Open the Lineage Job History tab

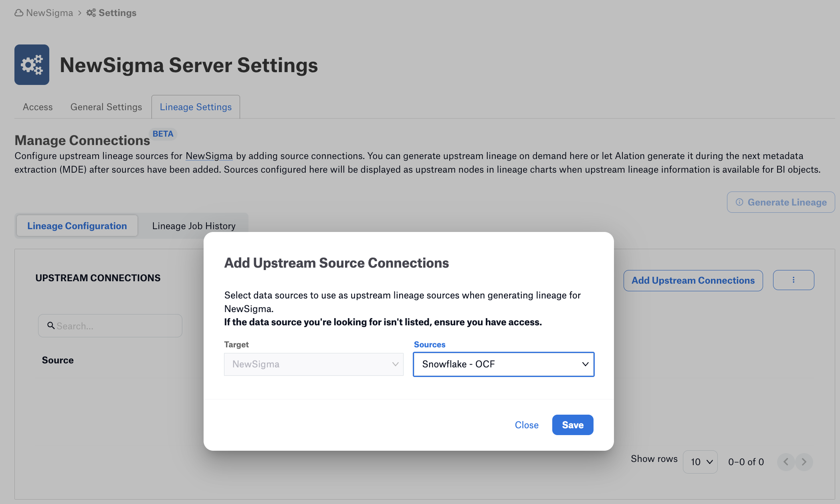[x=194, y=226]
